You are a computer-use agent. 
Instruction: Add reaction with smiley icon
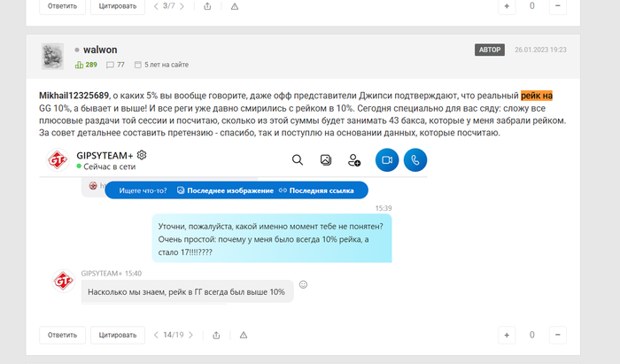[303, 284]
